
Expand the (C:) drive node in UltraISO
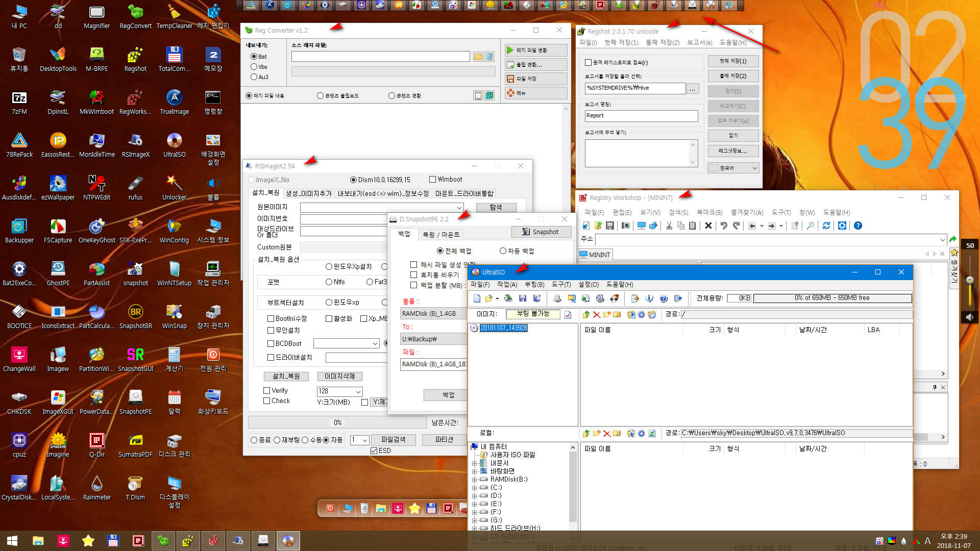(x=474, y=488)
